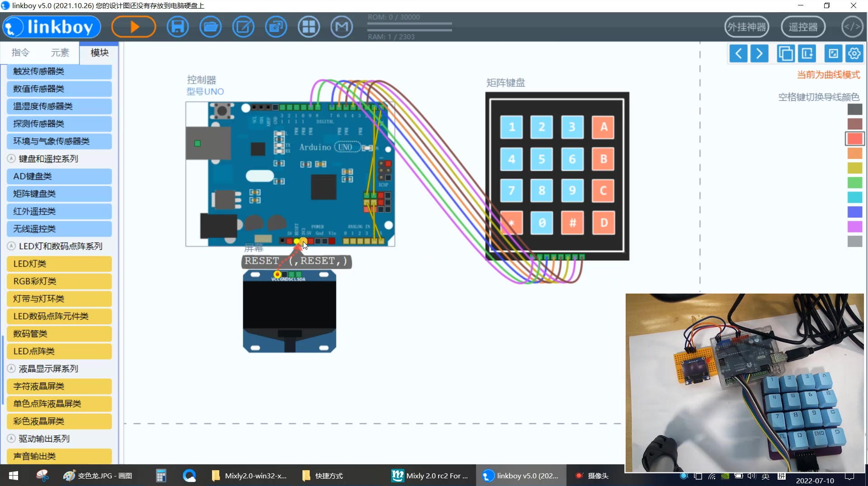The height and width of the screenshot is (486, 868).
Task: Switch to the 元素 tab
Action: pos(60,53)
